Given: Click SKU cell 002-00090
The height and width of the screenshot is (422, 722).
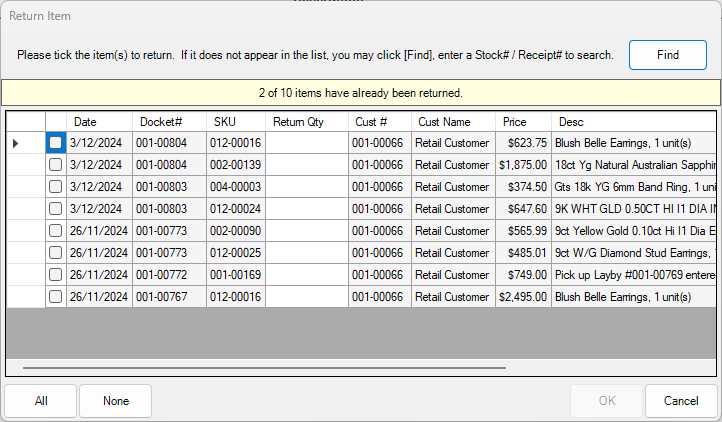Looking at the screenshot, I should [x=236, y=231].
